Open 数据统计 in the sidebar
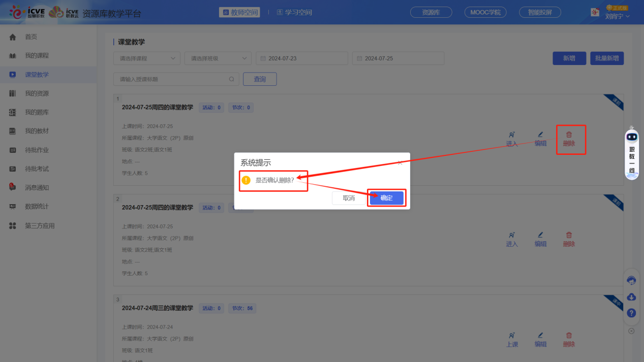This screenshot has height=362, width=644. tap(37, 207)
